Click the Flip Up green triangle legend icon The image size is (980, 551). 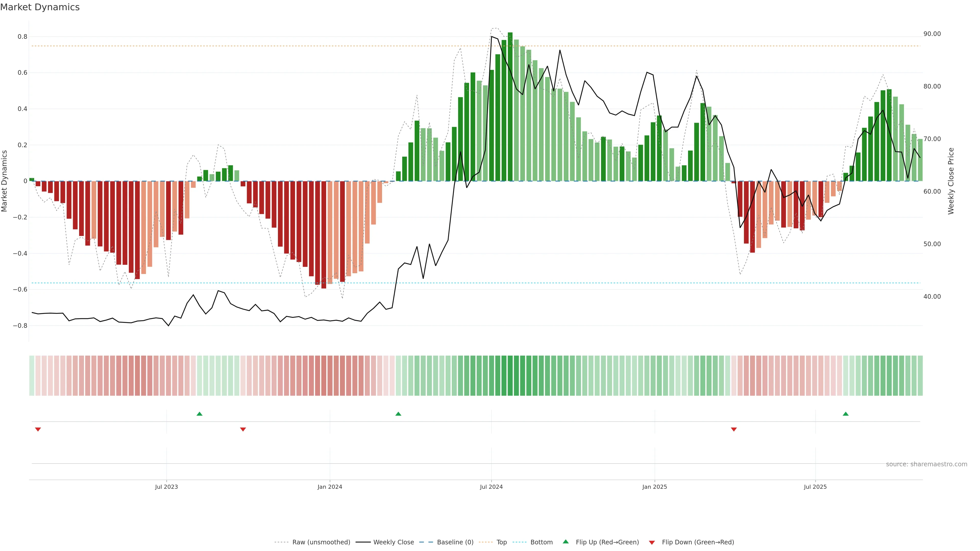tap(566, 542)
